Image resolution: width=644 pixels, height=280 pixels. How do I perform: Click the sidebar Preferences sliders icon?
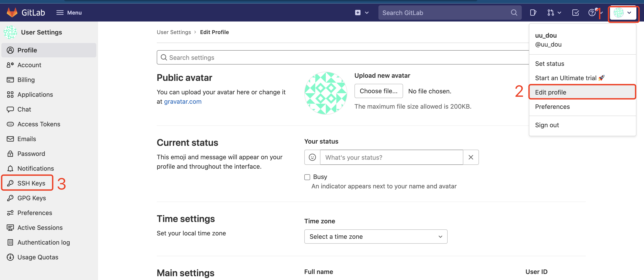(10, 213)
